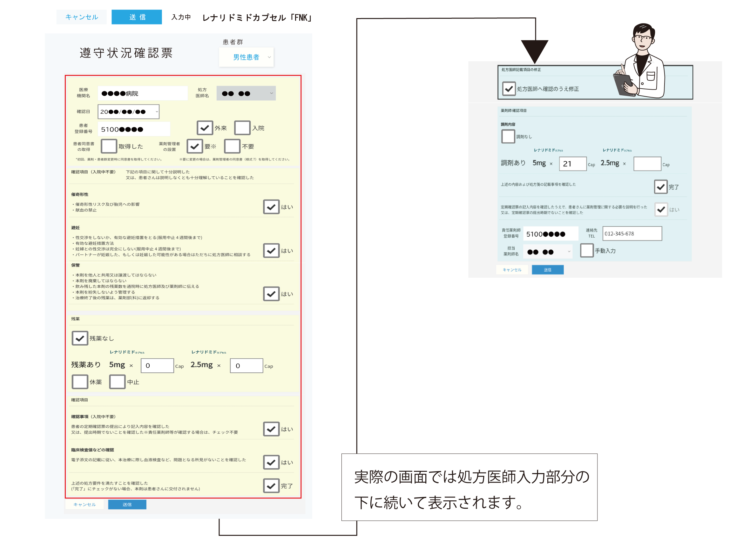756x556 pixels.
Task: Expand the 処方医師名 dropdown
Action: (x=246, y=93)
